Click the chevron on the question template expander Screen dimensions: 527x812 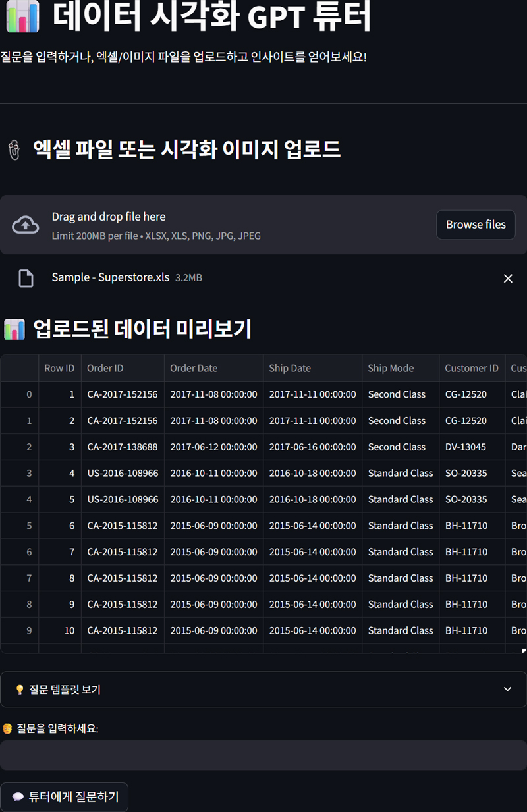(507, 690)
